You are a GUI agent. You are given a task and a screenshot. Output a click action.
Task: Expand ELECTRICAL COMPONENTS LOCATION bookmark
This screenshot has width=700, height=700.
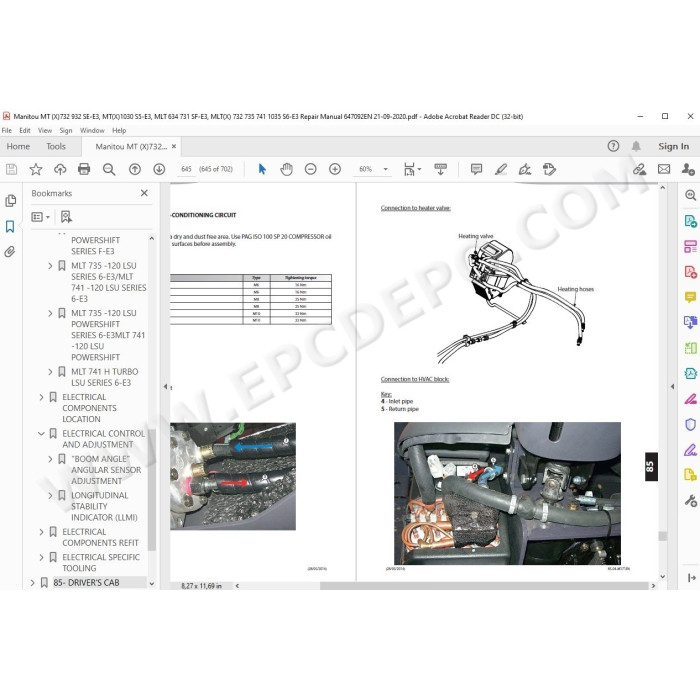pyautogui.click(x=41, y=397)
